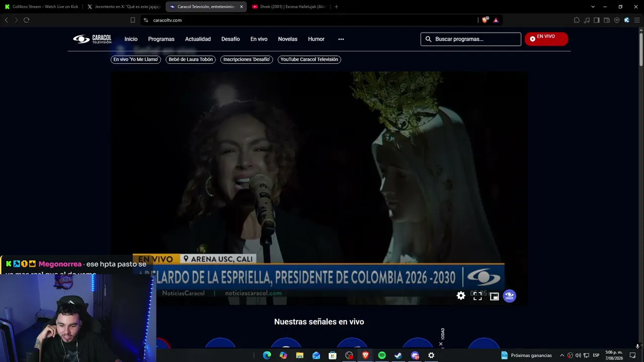
Task: Open the Novelas menu item
Action: click(x=288, y=39)
